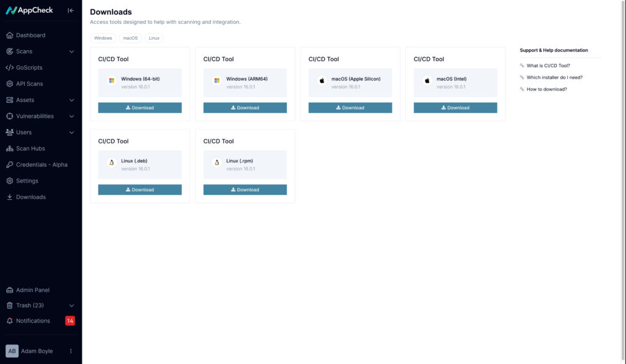Enable the Linux filter chip
Viewport: 626px width, 364px height.
[x=153, y=38]
